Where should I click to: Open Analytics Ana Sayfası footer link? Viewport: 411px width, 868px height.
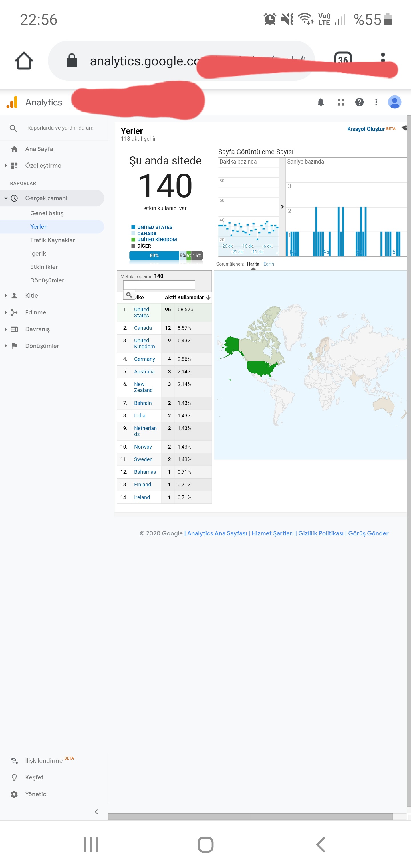pos(217,533)
